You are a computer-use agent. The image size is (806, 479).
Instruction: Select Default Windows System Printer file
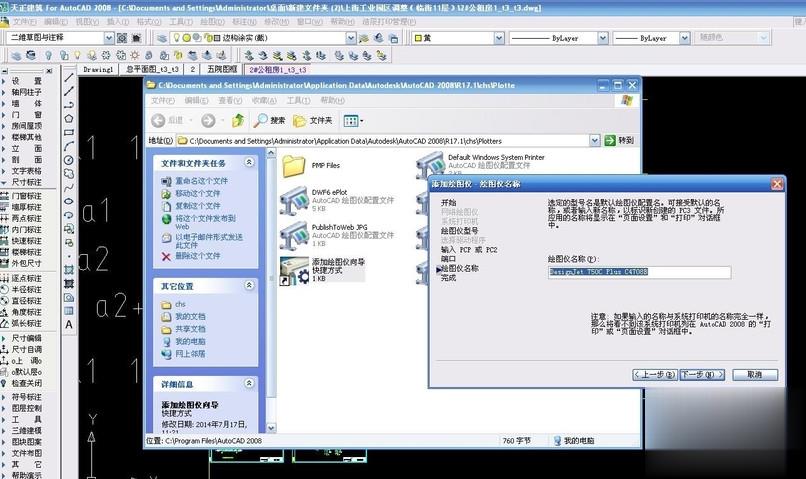click(x=481, y=163)
